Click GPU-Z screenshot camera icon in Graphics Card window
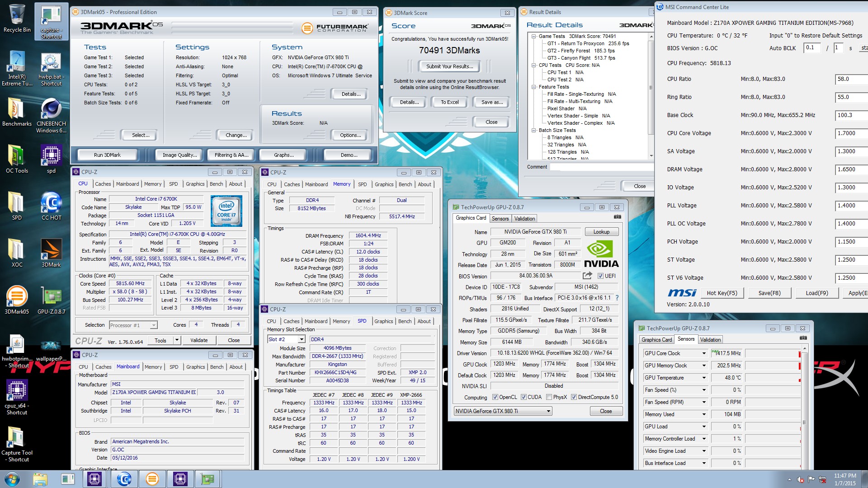Viewport: 868px width, 488px height. [x=618, y=217]
